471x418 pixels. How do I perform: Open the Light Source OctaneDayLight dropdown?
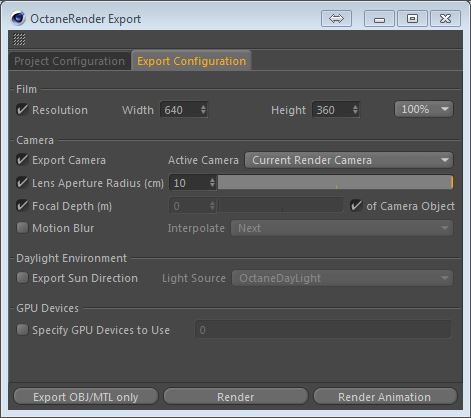342,278
